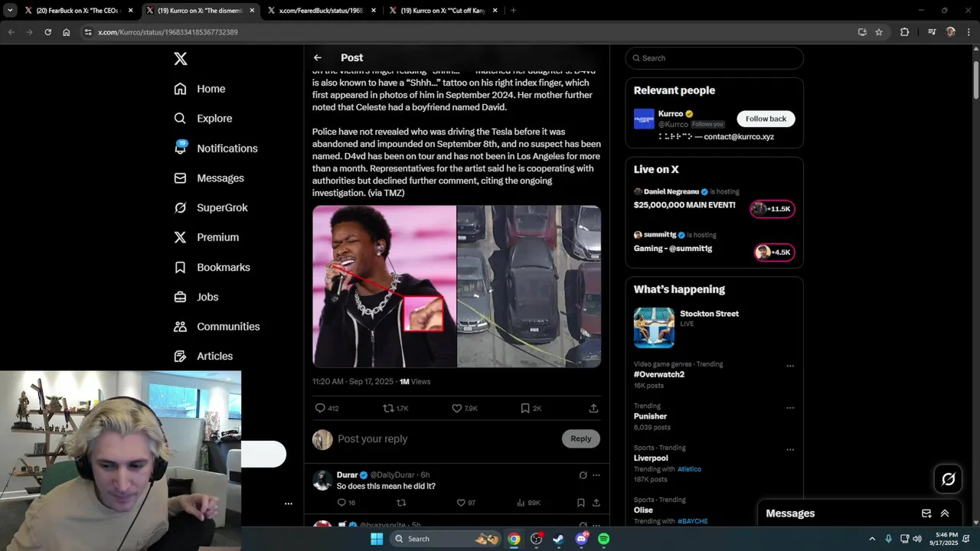Bookmark this page with star icon
Viewport: 980px width, 551px height.
[879, 32]
